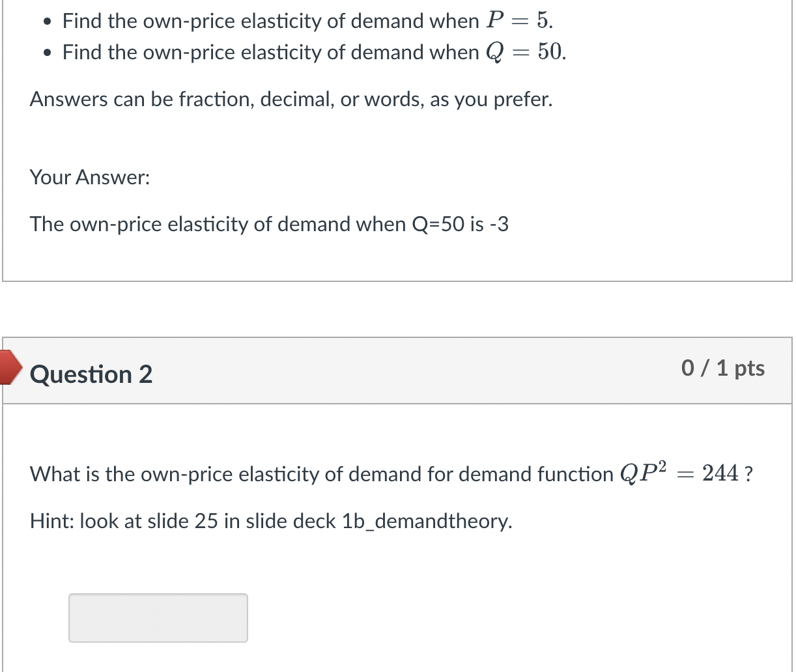This screenshot has width=796, height=672.
Task: Click the hint referencing slide deck 1b_demandtheory
Action: click(271, 521)
